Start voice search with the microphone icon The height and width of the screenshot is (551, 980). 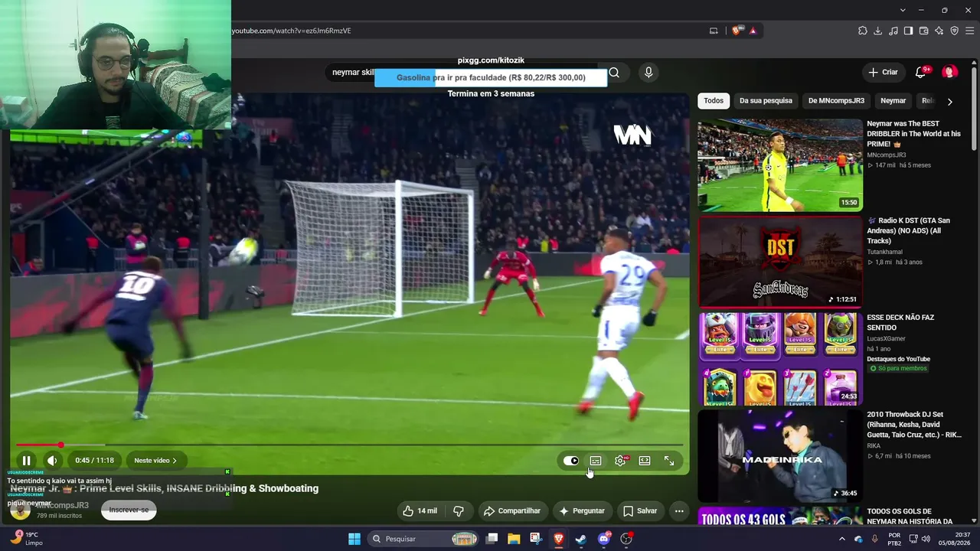pos(648,73)
